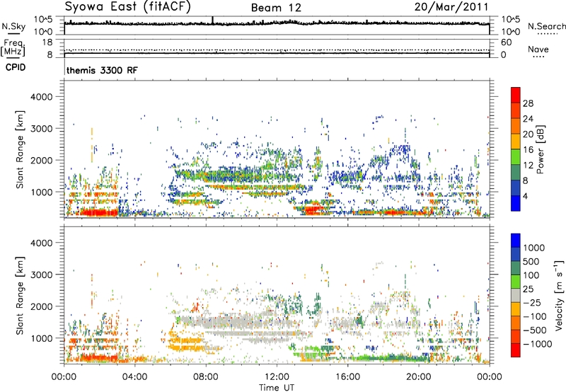Click the 'Velocity [m s-1]' colorbar title
The width and height of the screenshot is (566, 392).
(x=560, y=295)
